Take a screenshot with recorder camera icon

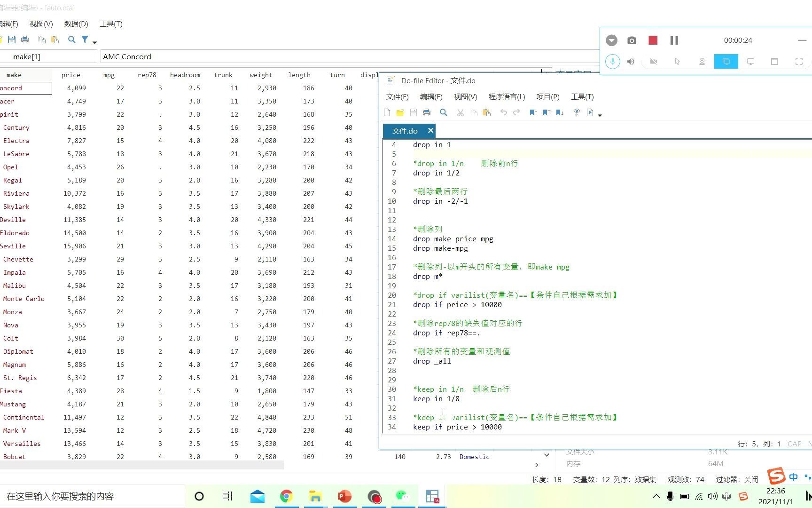[632, 40]
